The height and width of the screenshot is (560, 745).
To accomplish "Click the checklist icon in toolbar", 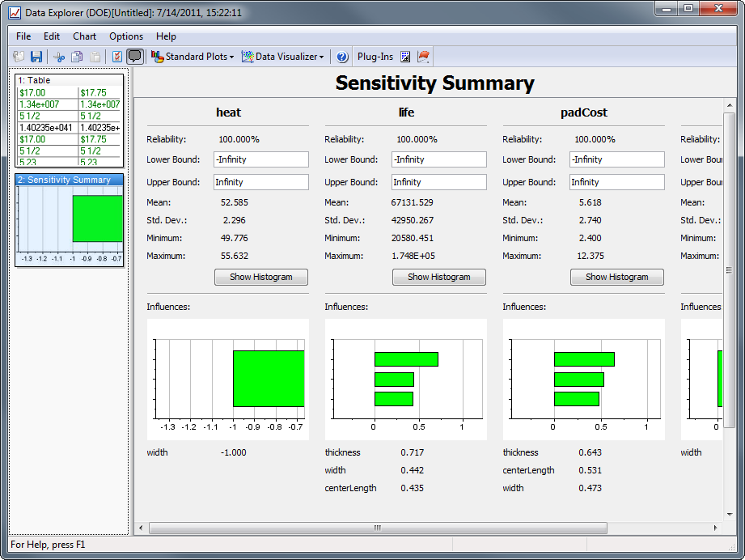I will [116, 57].
